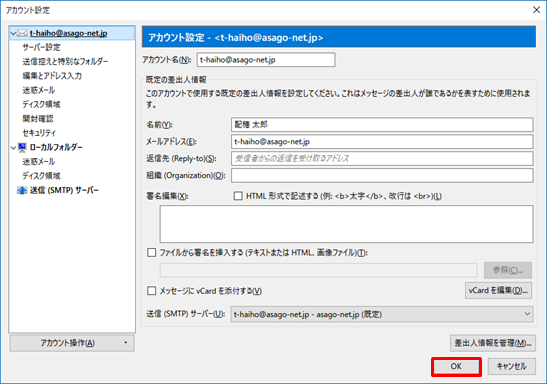Open サーバー設定 in the sidebar
This screenshot has height=384, width=547.
tap(42, 47)
